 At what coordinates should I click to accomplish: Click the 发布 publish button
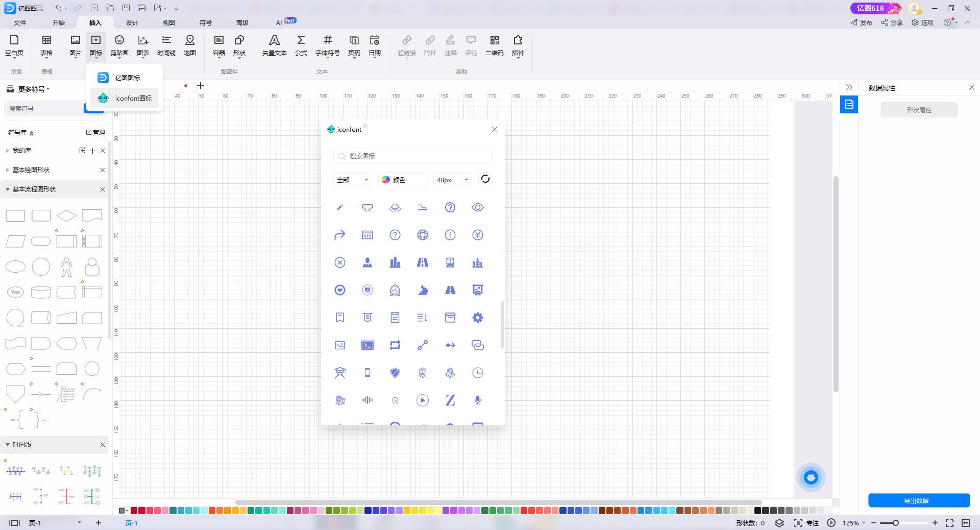[861, 22]
